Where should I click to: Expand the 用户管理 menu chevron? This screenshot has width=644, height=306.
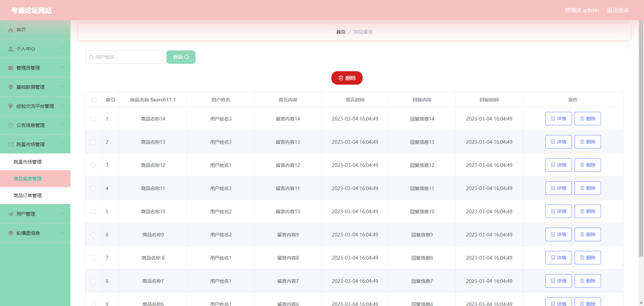(62, 214)
